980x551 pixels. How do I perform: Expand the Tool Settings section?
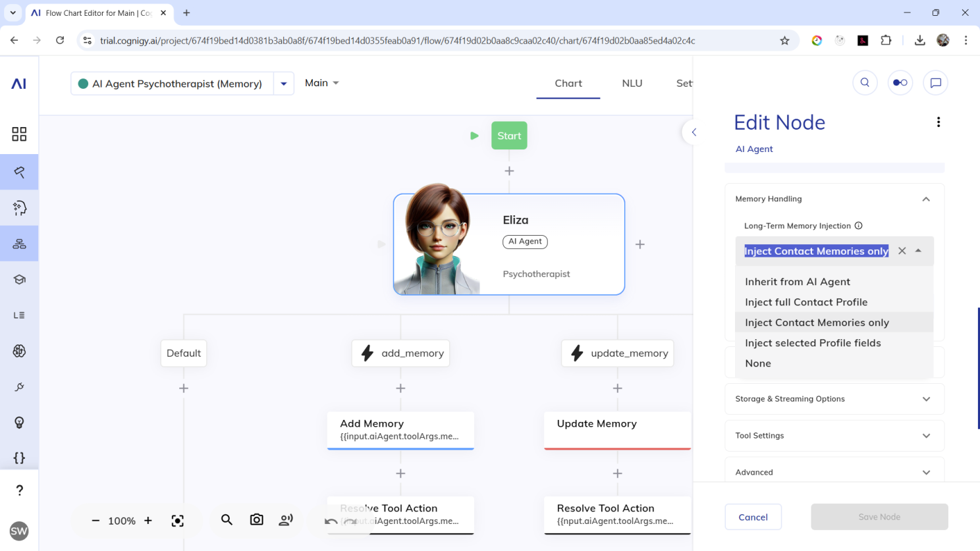click(x=834, y=436)
